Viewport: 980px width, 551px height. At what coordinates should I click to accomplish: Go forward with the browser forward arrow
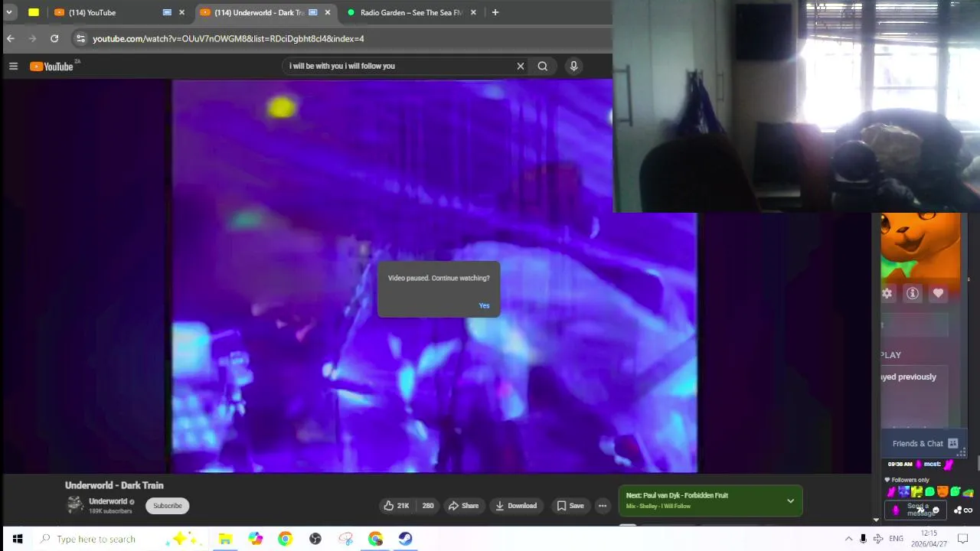coord(32,38)
